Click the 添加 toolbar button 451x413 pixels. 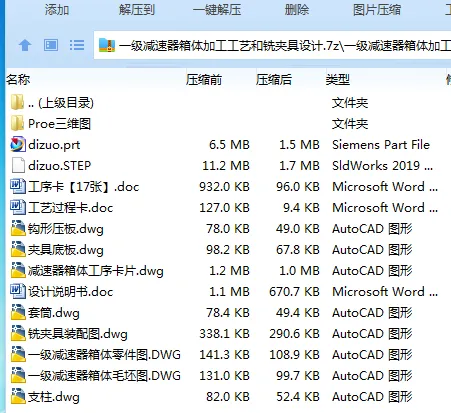57,10
